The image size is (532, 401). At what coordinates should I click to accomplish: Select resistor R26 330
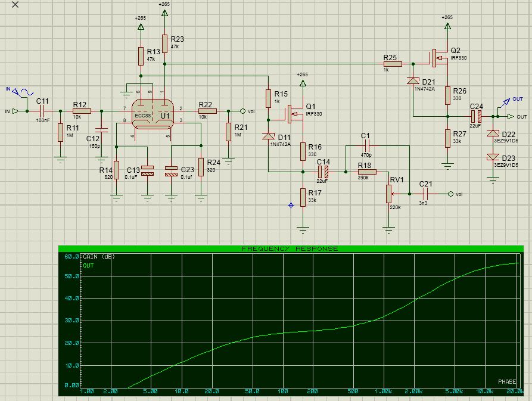pyautogui.click(x=447, y=95)
